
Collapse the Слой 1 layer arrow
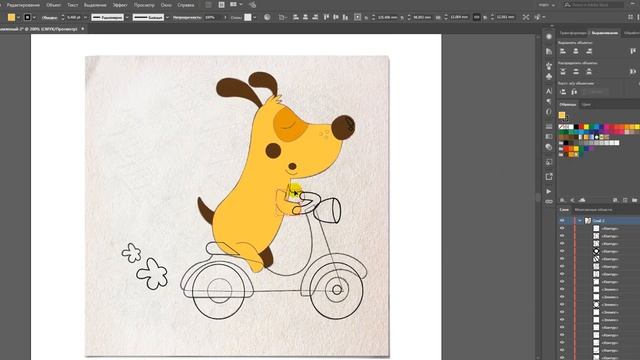click(x=580, y=220)
